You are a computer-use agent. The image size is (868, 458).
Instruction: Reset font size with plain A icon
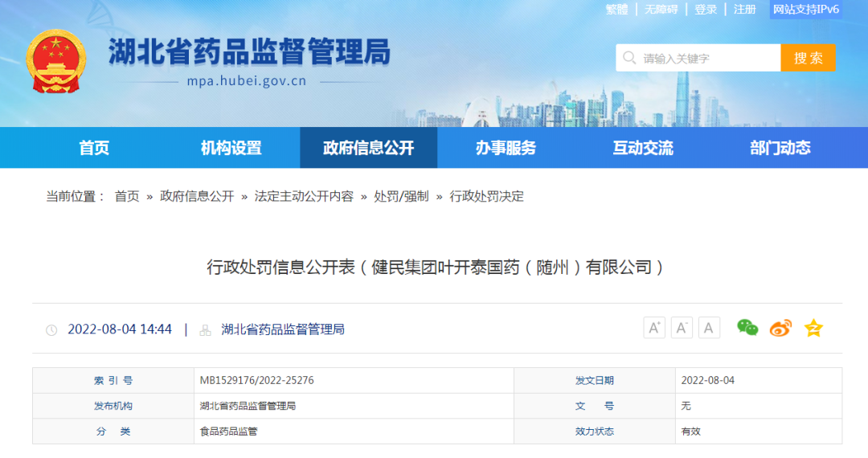click(709, 328)
